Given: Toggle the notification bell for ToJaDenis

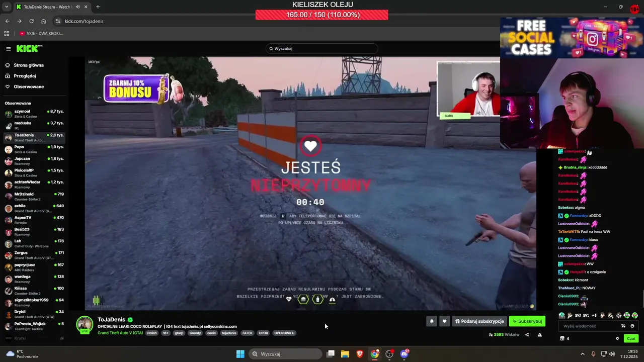Looking at the screenshot, I should pos(431,321).
